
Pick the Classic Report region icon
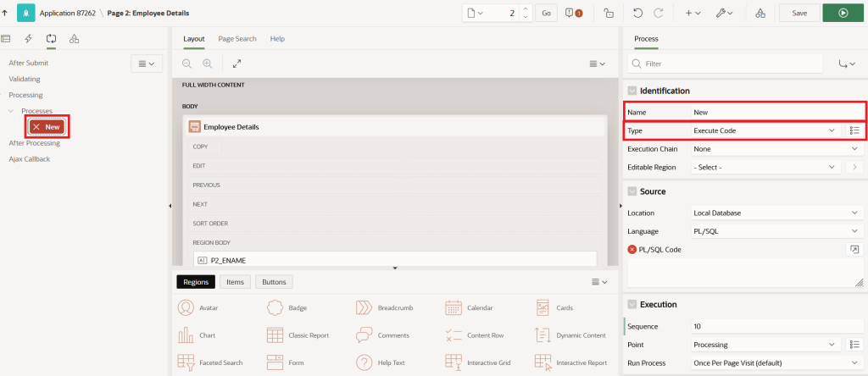click(275, 335)
